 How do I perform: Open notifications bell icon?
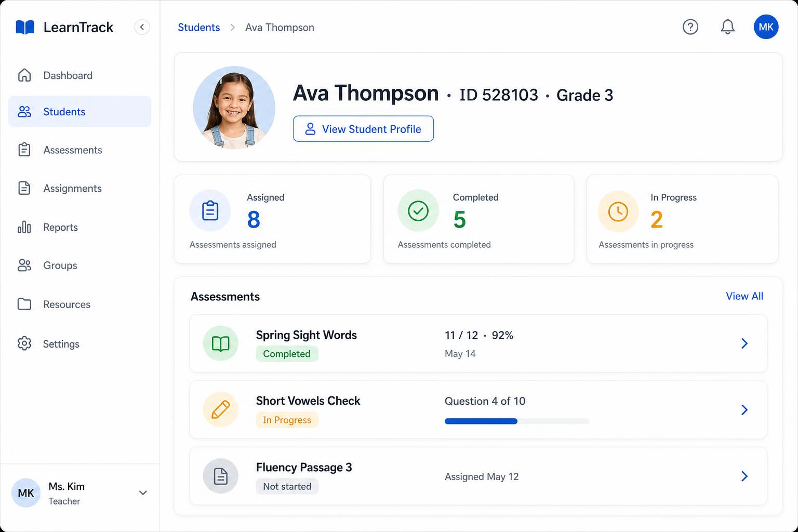[x=727, y=27]
